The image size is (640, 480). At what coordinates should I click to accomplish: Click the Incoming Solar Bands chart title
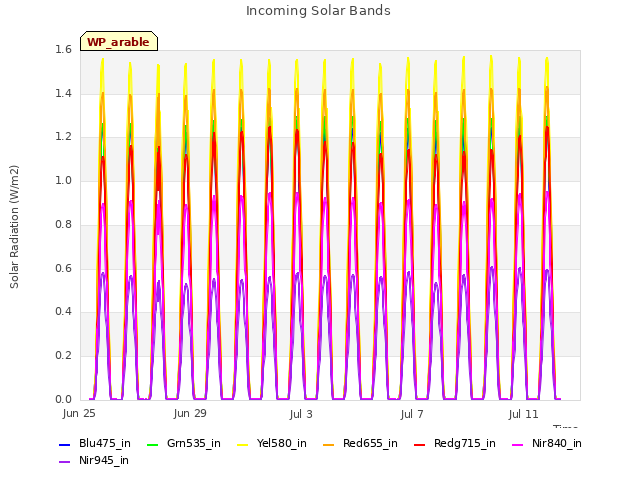[x=318, y=11]
